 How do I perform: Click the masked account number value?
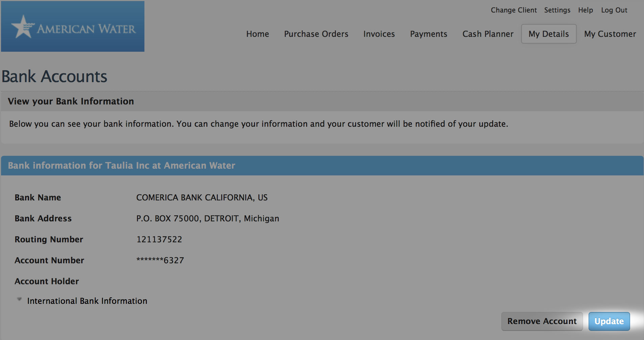[x=160, y=260]
